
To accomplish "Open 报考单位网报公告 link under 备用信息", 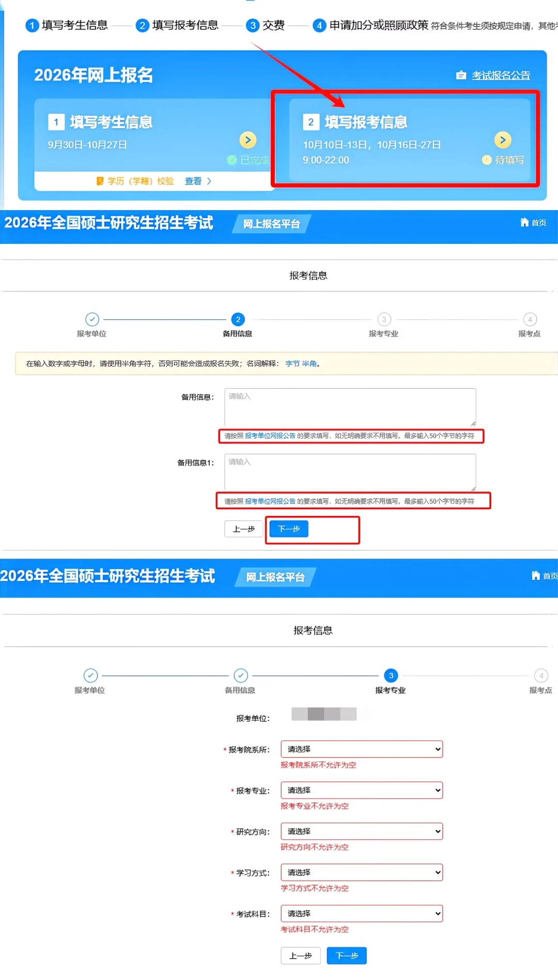I will 270,436.
